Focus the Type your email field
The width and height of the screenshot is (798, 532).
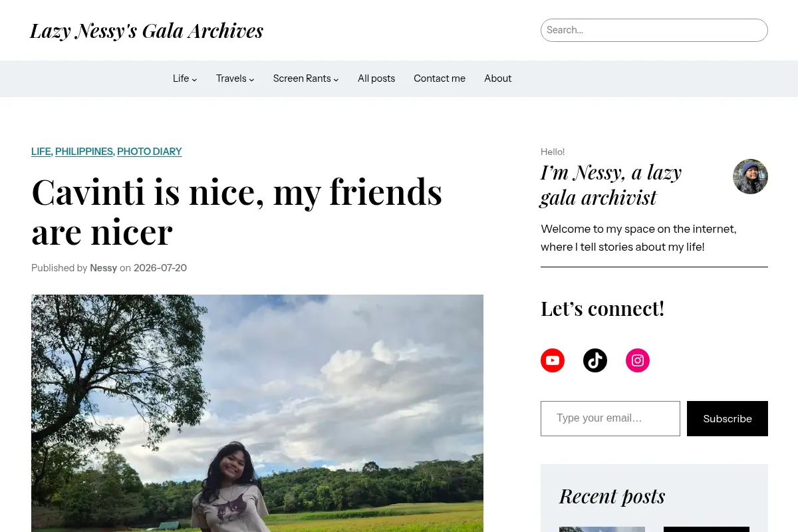coord(610,418)
